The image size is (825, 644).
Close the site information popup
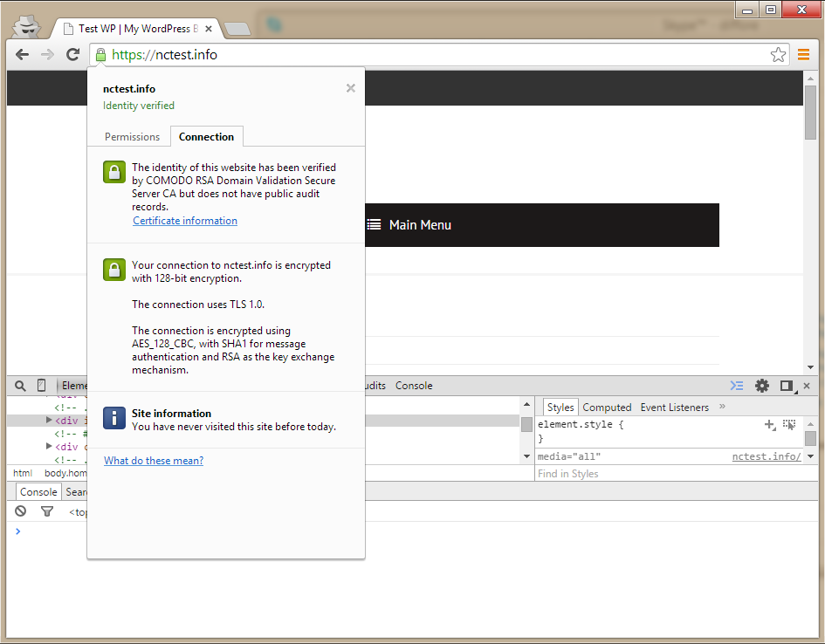click(351, 88)
